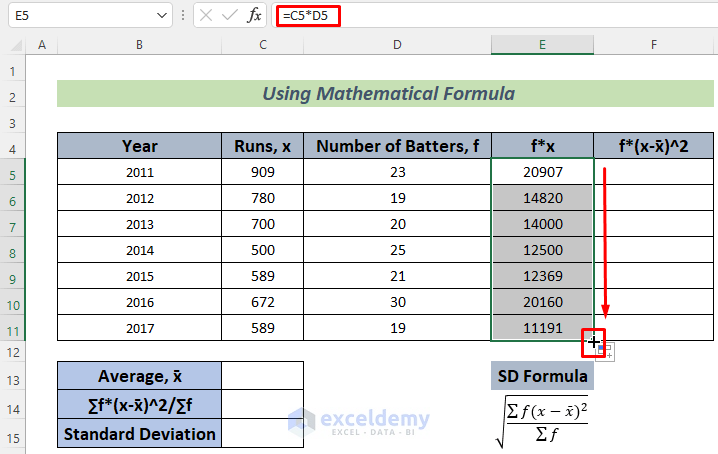Click the Enter checkmark icon in formula bar
Screen dimensions: 718x454
pyautogui.click(x=230, y=15)
